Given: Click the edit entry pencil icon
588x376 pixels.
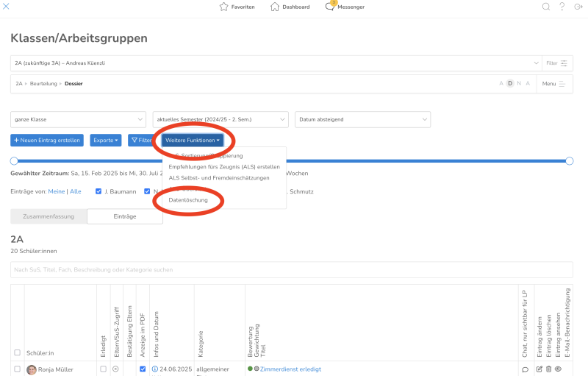Looking at the screenshot, I should point(539,369).
